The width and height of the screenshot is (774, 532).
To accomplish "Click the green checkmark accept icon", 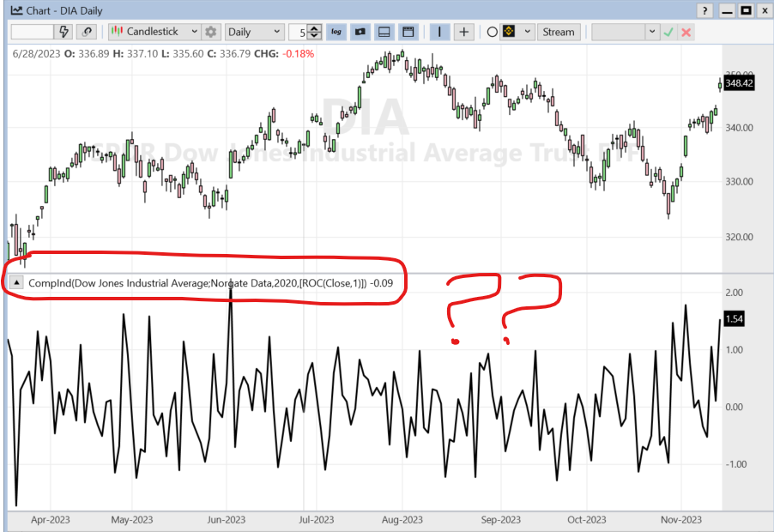I will 668,32.
